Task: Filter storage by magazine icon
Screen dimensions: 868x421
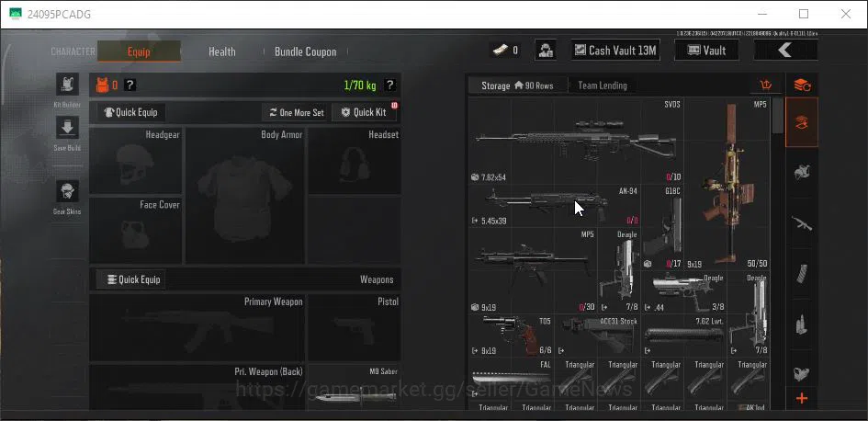Action: point(802,274)
